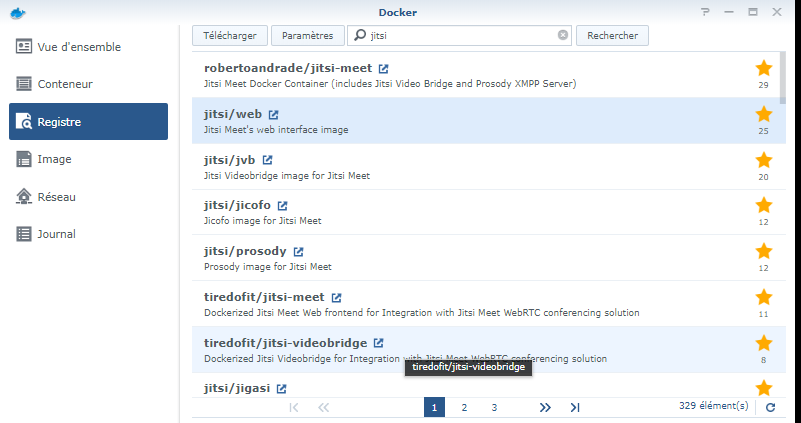Click description 'Jitsi Videobridge image for Jitsi Meet'
The image size is (801, 423).
click(x=287, y=176)
